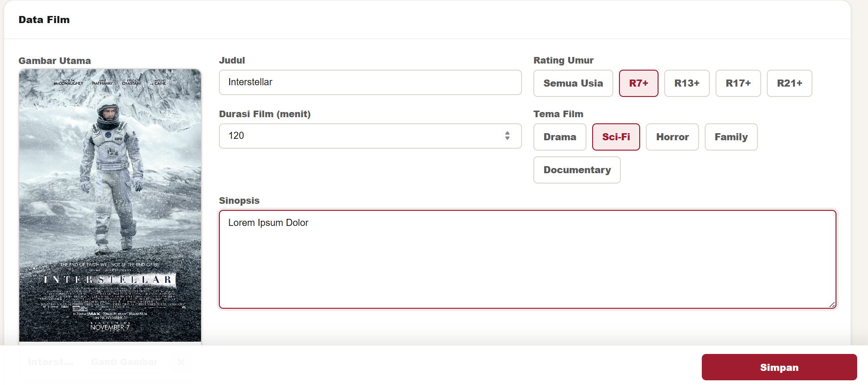Decrease duration with the stepper down arrow
Viewport: 868px width, 385px height.
(507, 138)
